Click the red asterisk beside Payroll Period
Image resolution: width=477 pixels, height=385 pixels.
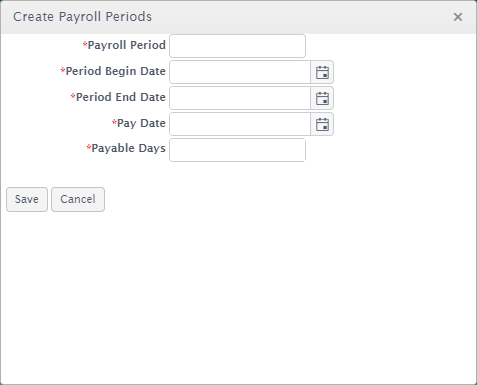85,44
